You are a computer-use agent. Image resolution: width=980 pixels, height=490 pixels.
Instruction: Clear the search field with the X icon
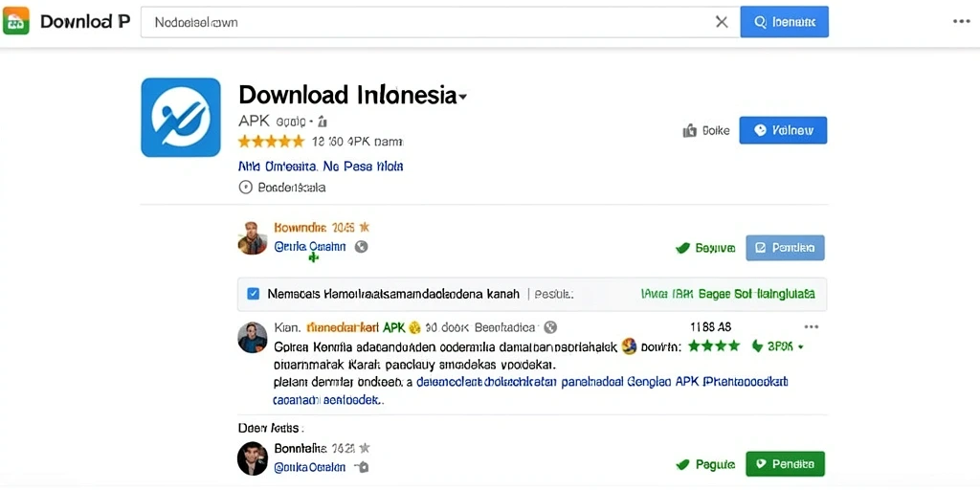tap(722, 22)
